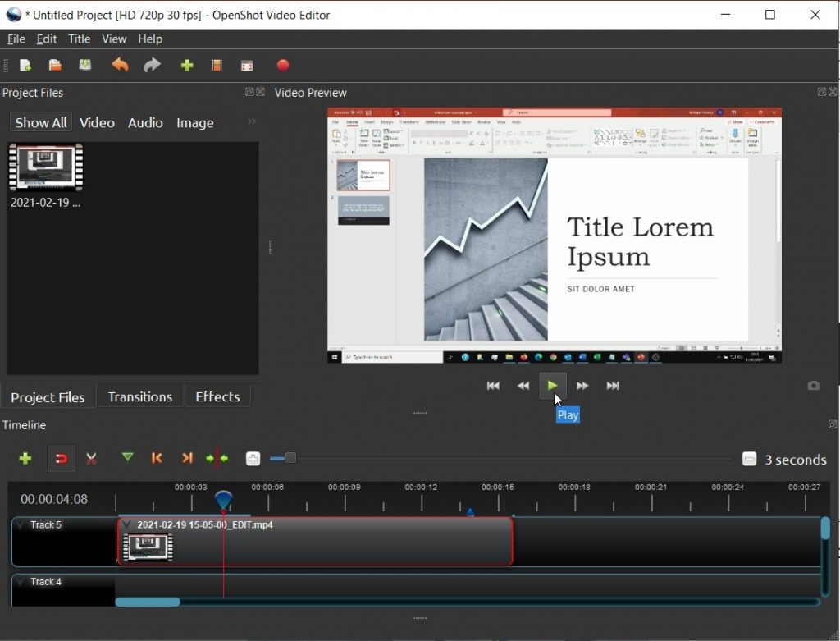840x641 pixels.
Task: Open the View menu
Action: pyautogui.click(x=114, y=39)
